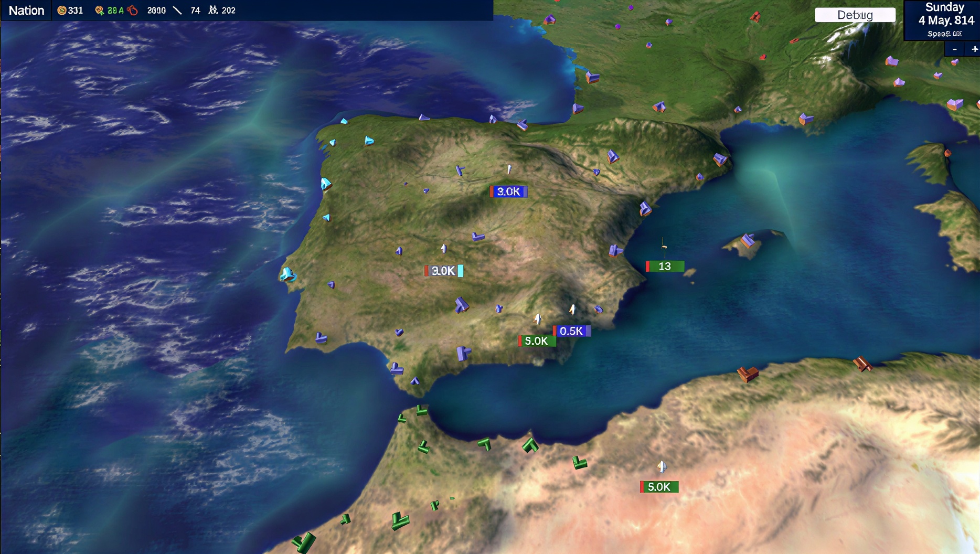Click the sword military strength icon
Viewport: 980px width, 554px height.
tap(178, 10)
